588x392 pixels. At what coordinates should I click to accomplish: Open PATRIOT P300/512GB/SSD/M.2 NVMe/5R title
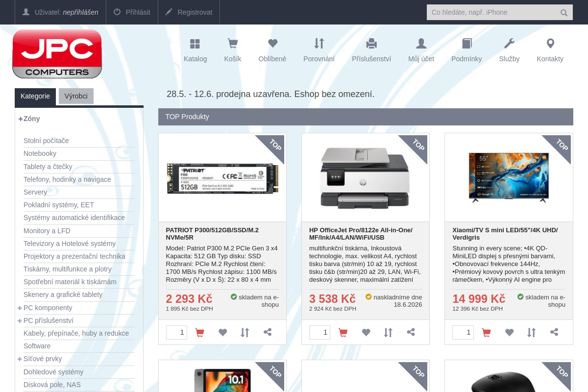212,234
